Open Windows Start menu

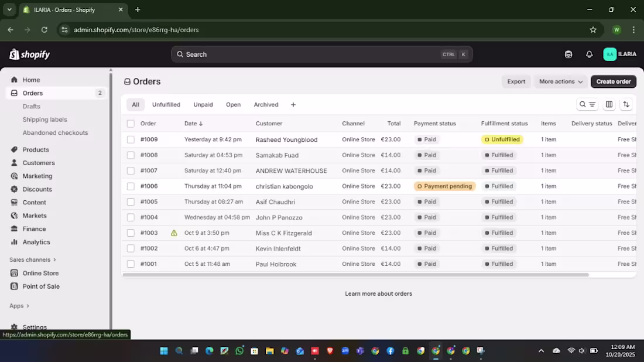click(164, 350)
